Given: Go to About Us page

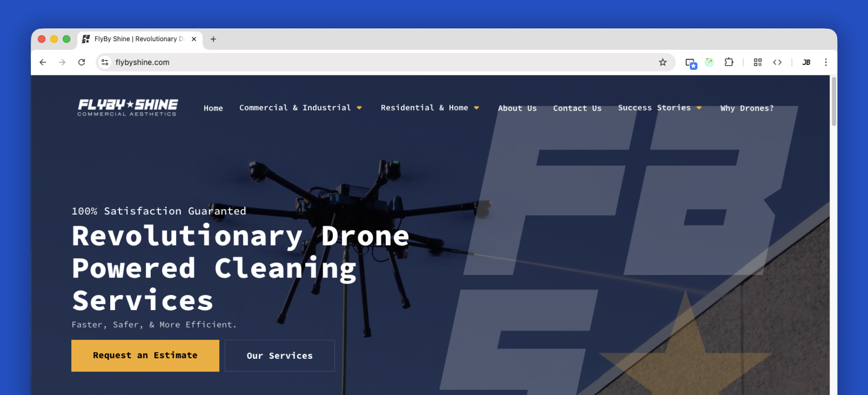Looking at the screenshot, I should point(517,108).
